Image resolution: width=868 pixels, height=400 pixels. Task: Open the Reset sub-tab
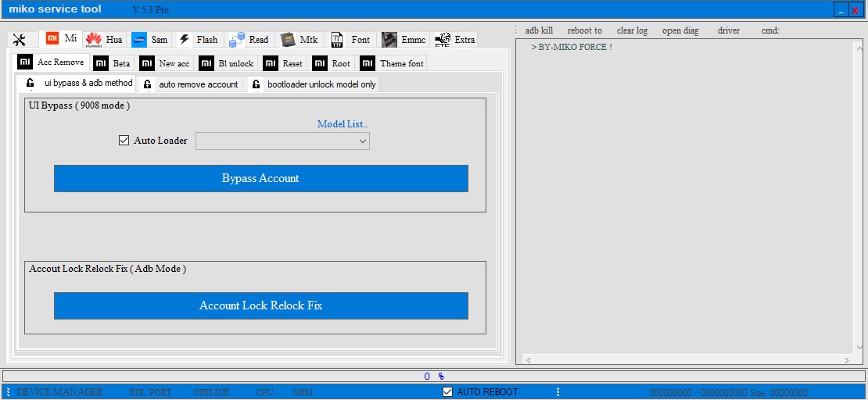tap(283, 63)
